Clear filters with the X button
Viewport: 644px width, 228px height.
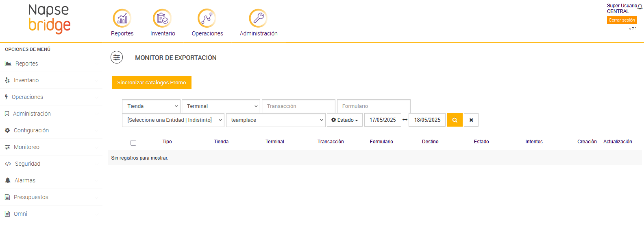click(471, 120)
